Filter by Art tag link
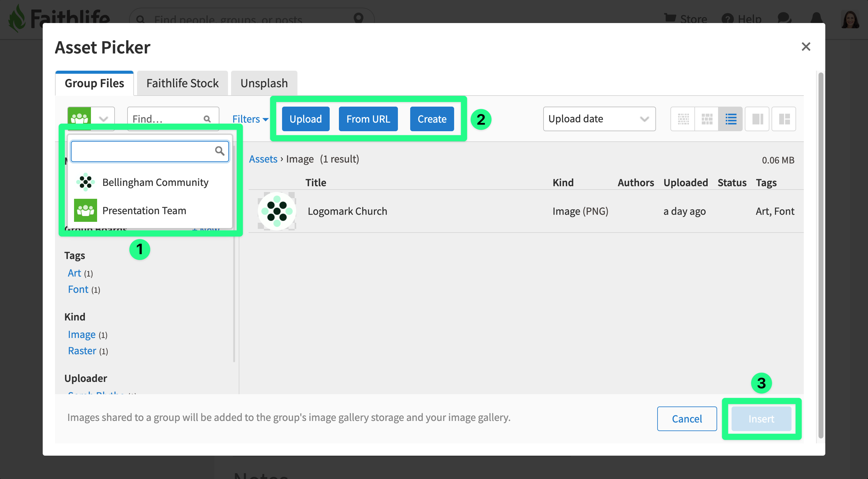 coord(74,273)
